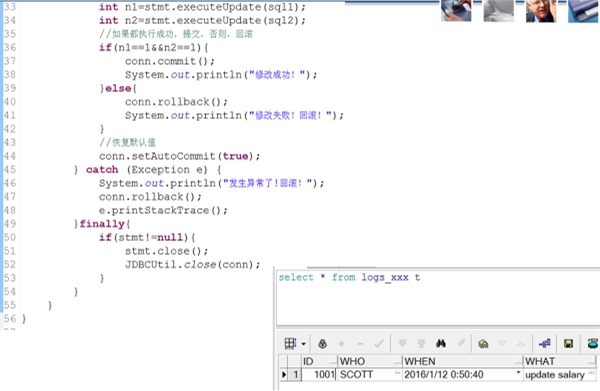Click the teal icon right of the save icon
600x391 pixels.
(x=593, y=344)
